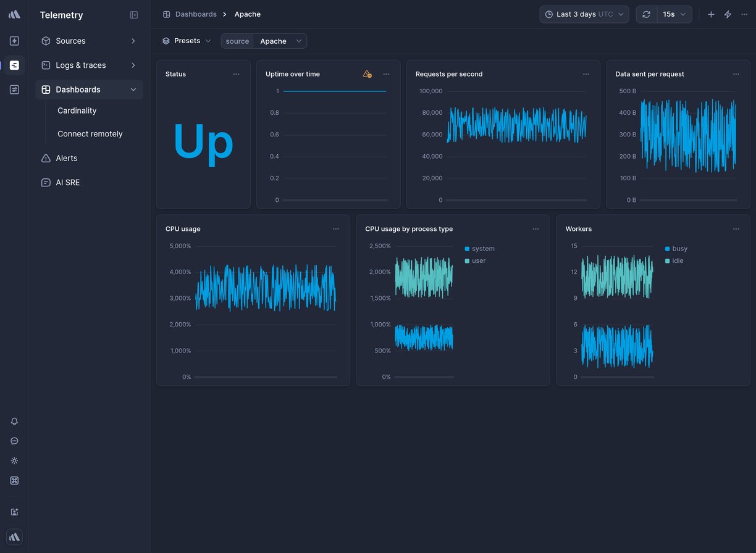The image size is (756, 553).
Task: Open notifications bell in left rail
Action: click(x=14, y=422)
